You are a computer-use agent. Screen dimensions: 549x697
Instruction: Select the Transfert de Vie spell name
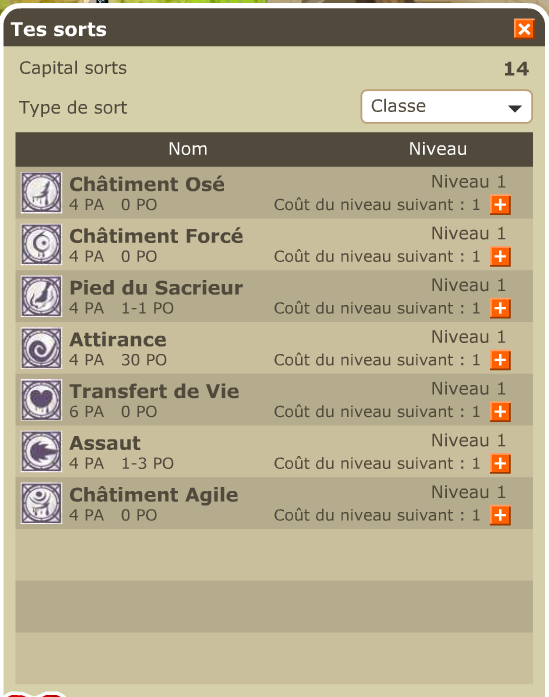(x=154, y=391)
